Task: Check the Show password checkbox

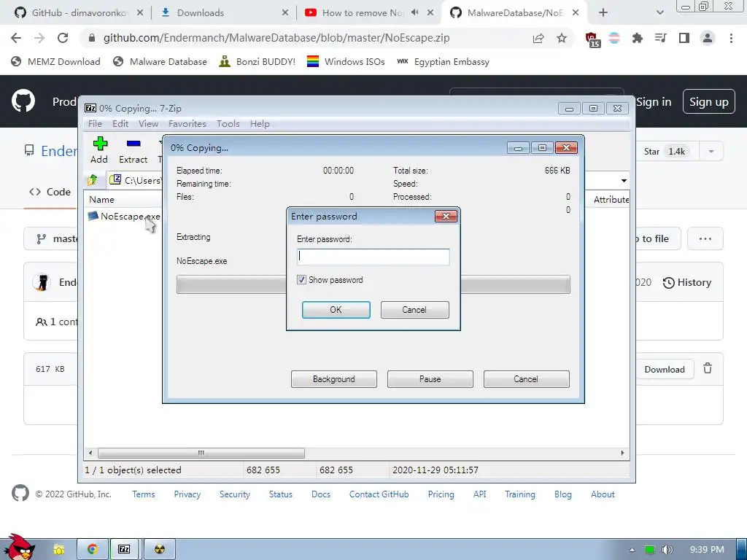Action: click(301, 279)
